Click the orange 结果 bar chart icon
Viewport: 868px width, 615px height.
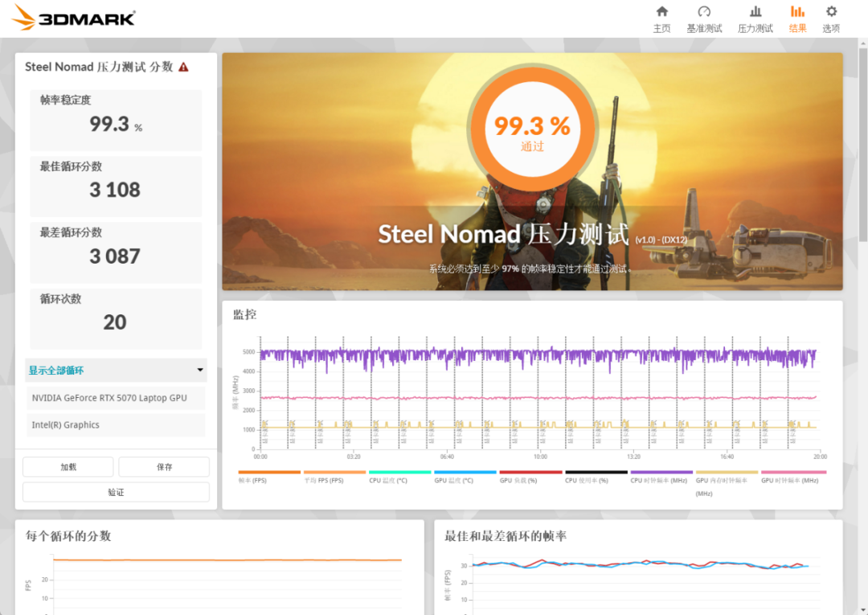click(x=797, y=12)
